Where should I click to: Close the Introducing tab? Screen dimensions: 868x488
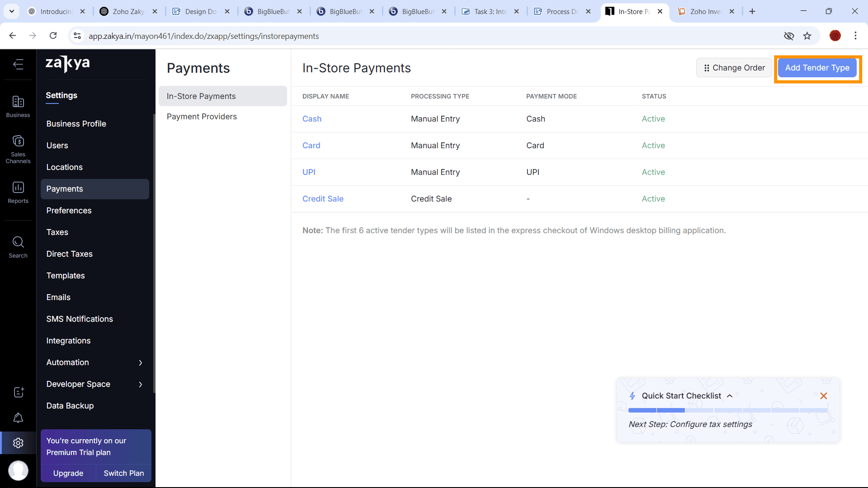click(82, 11)
